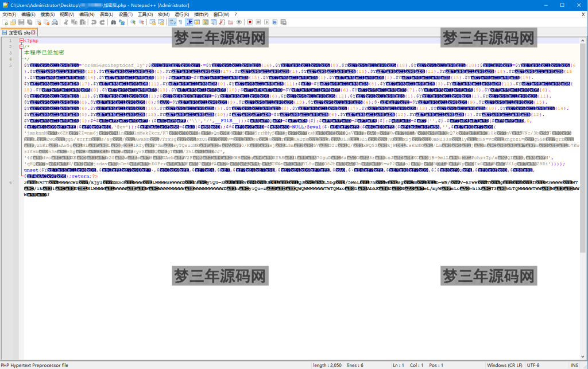
Task: Create a new file with toolbar icon
Action: pyautogui.click(x=5, y=22)
